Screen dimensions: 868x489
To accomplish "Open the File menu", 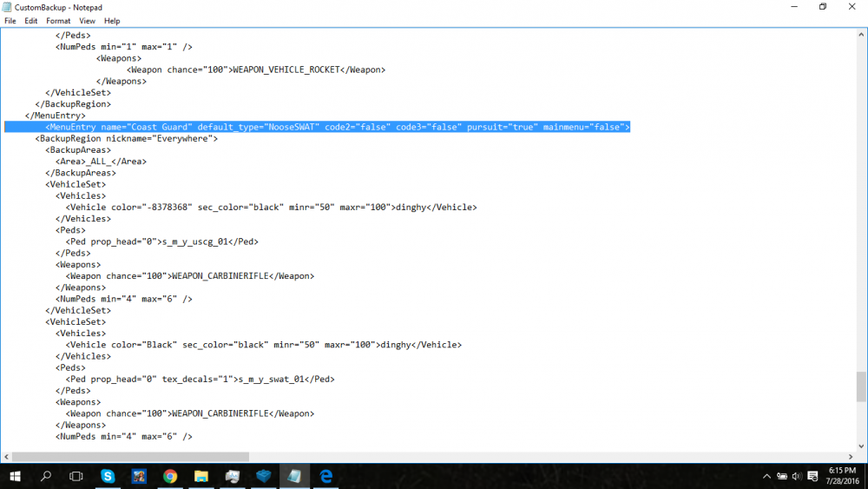I will [10, 21].
